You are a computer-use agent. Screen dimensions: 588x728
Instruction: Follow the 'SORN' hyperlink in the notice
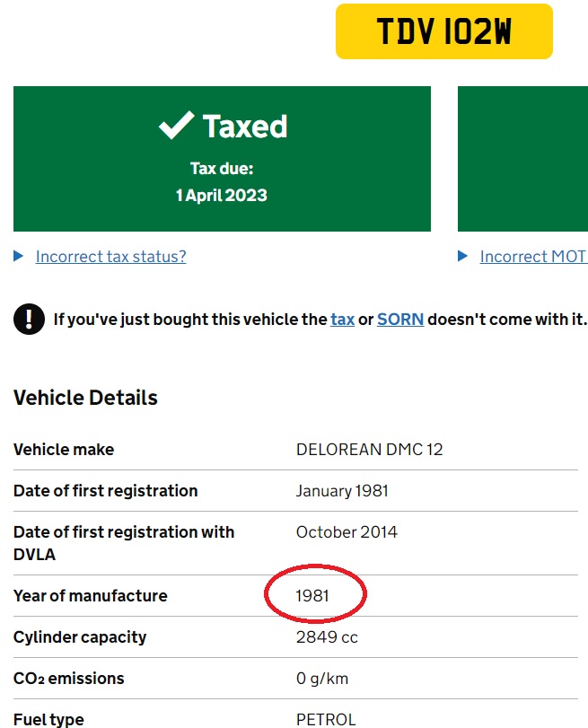(x=400, y=319)
